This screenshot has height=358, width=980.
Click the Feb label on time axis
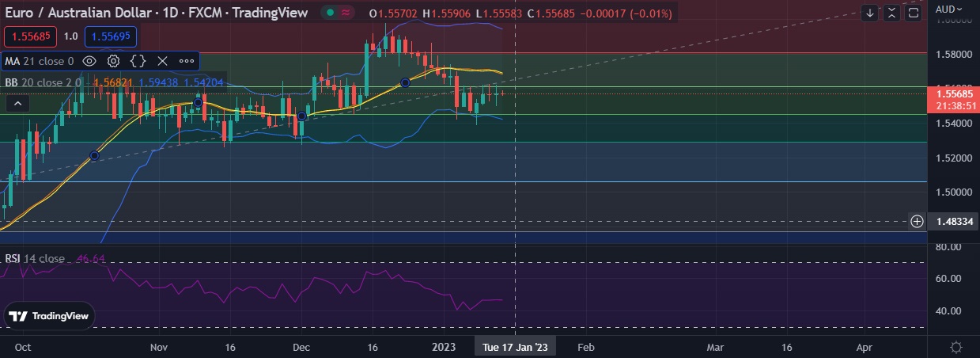(x=586, y=347)
